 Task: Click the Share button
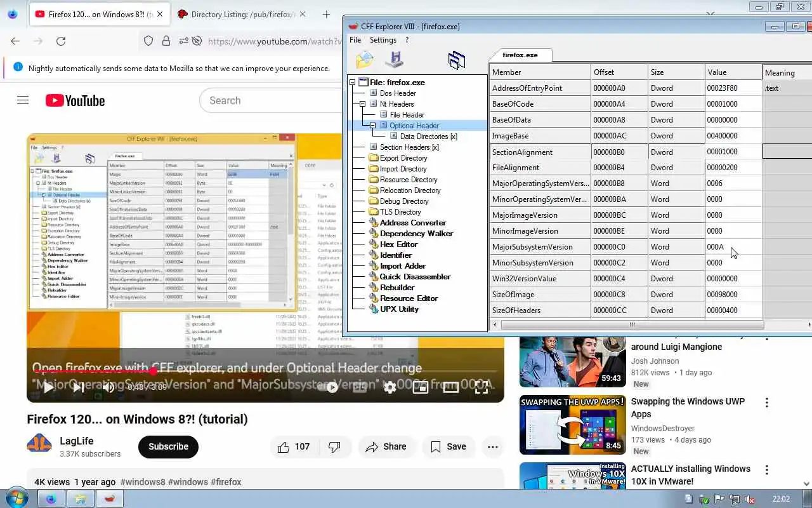pyautogui.click(x=386, y=446)
